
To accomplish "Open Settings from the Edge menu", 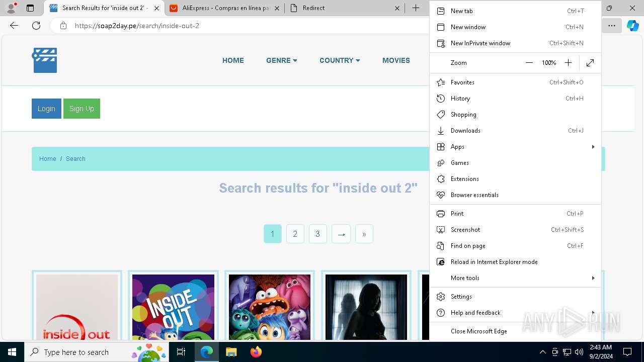I will [x=515, y=297].
